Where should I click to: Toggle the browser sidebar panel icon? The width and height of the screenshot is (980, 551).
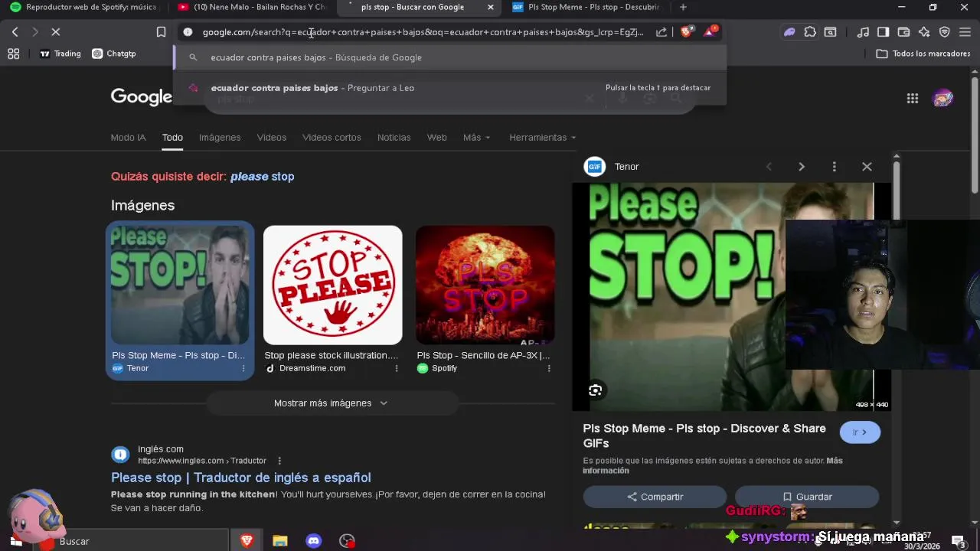(x=883, y=32)
